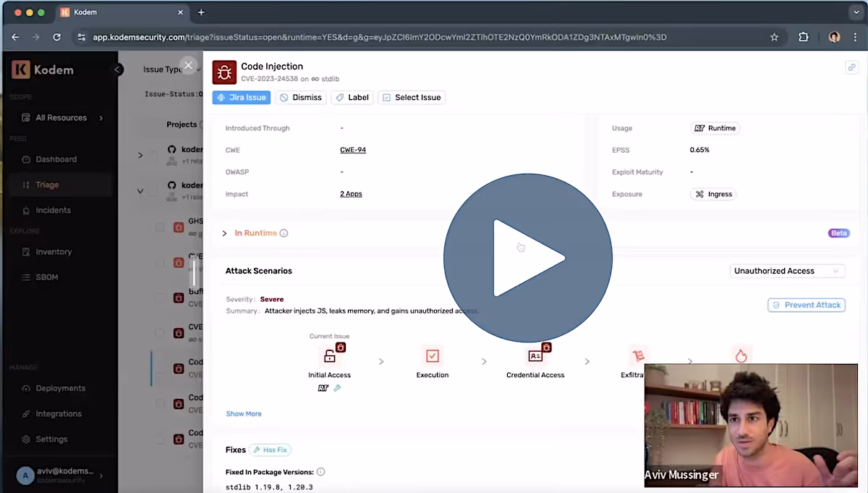The width and height of the screenshot is (868, 493).
Task: Collapse the sidebar with the arrow toggle
Action: pos(118,69)
